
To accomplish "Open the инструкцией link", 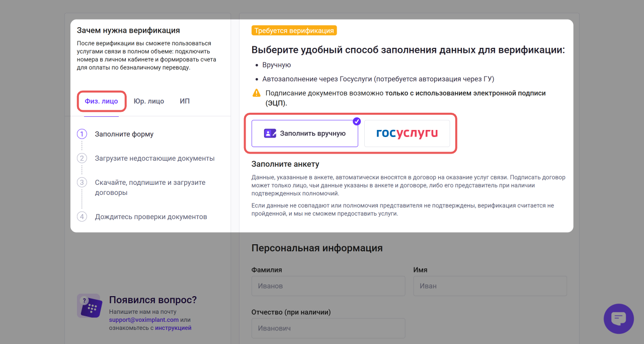I will click(x=173, y=328).
